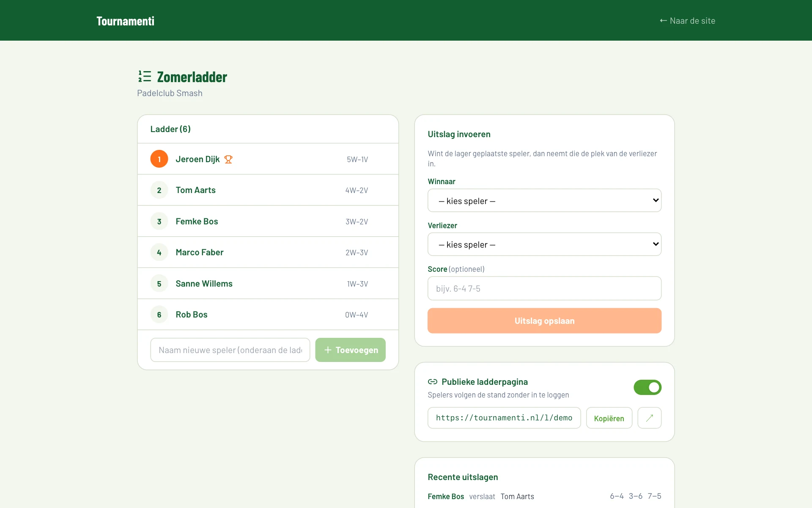Click the Tournamenti logo

coord(125,21)
